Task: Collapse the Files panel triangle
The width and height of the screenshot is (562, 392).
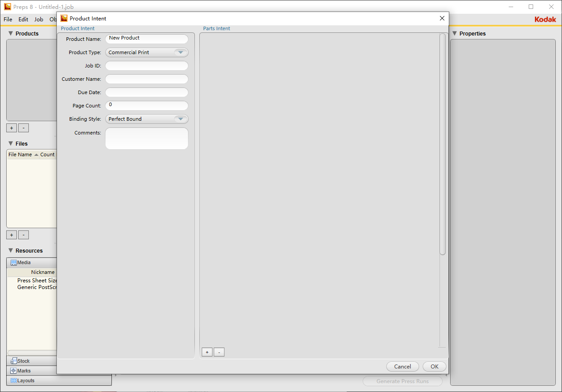Action: tap(11, 143)
